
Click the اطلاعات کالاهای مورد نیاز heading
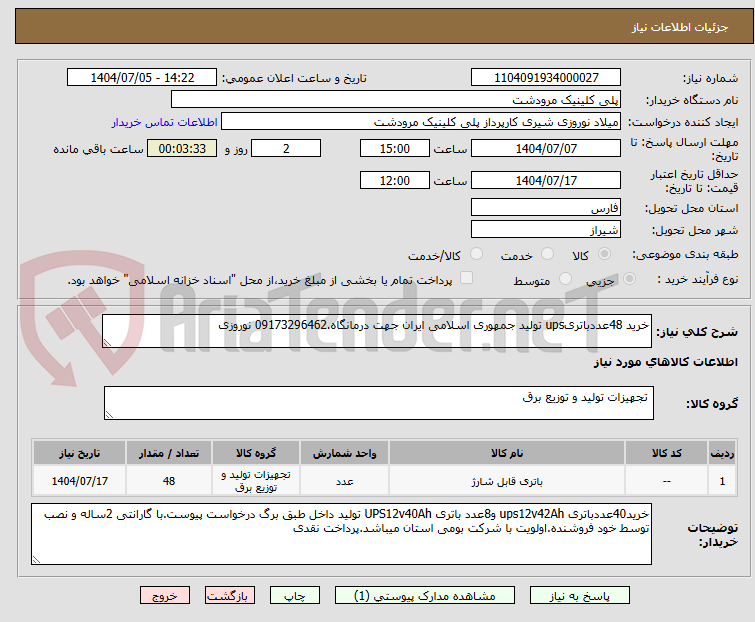tap(665, 362)
